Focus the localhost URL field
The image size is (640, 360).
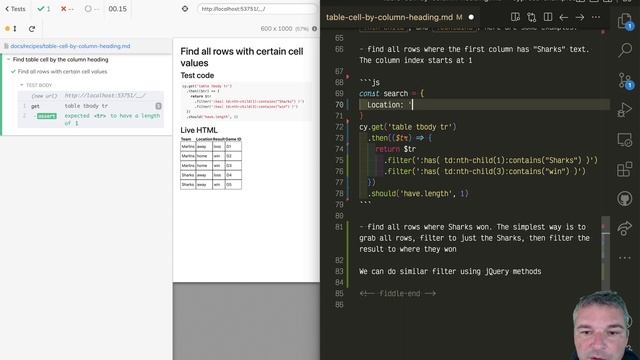pos(256,9)
